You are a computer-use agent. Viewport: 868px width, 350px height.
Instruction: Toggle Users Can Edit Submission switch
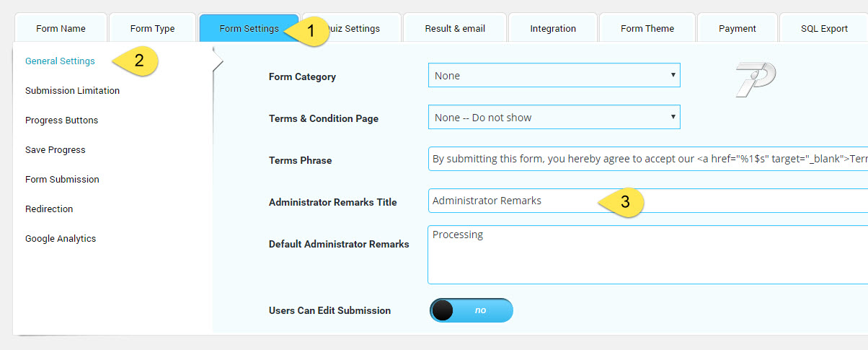(471, 310)
